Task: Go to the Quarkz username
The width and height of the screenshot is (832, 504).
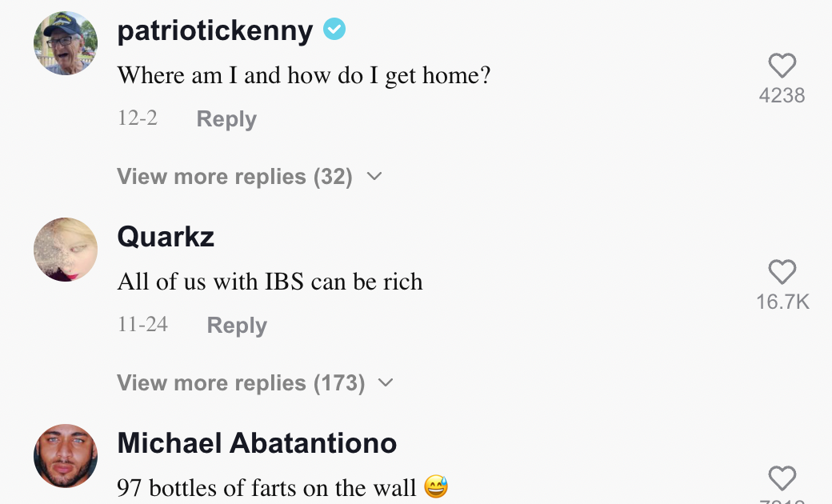Action: (166, 237)
